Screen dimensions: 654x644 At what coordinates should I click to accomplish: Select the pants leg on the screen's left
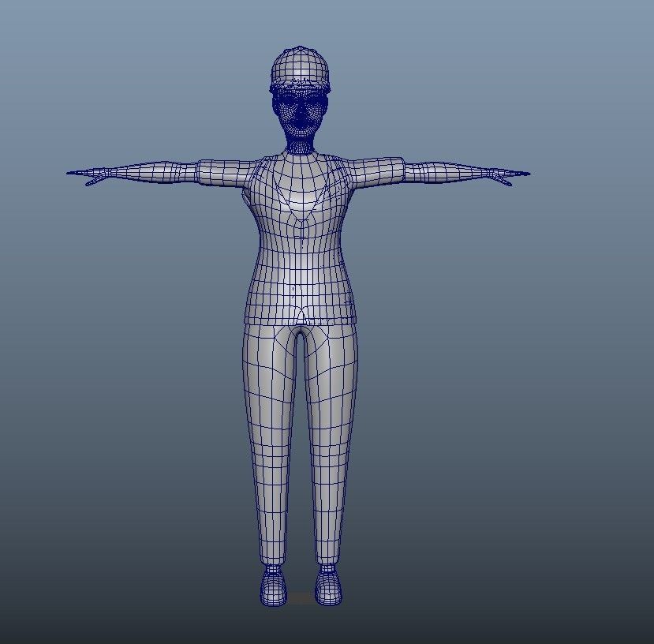(269, 444)
